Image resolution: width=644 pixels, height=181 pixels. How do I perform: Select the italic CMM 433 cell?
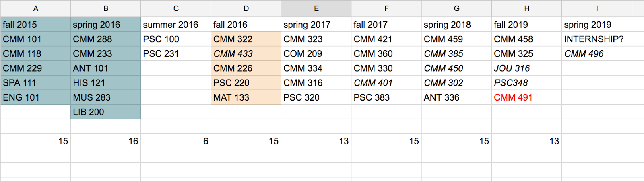246,53
